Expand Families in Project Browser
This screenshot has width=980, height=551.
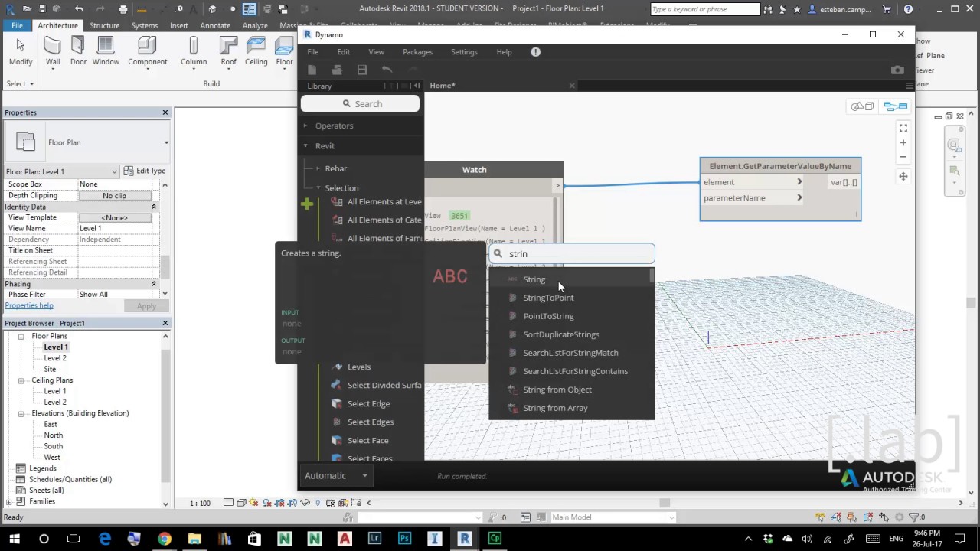pos(8,501)
